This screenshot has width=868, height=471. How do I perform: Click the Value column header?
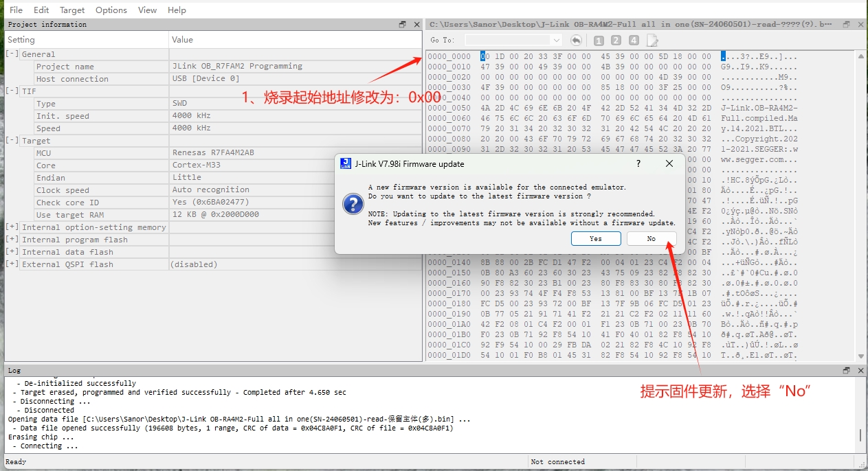(296, 40)
